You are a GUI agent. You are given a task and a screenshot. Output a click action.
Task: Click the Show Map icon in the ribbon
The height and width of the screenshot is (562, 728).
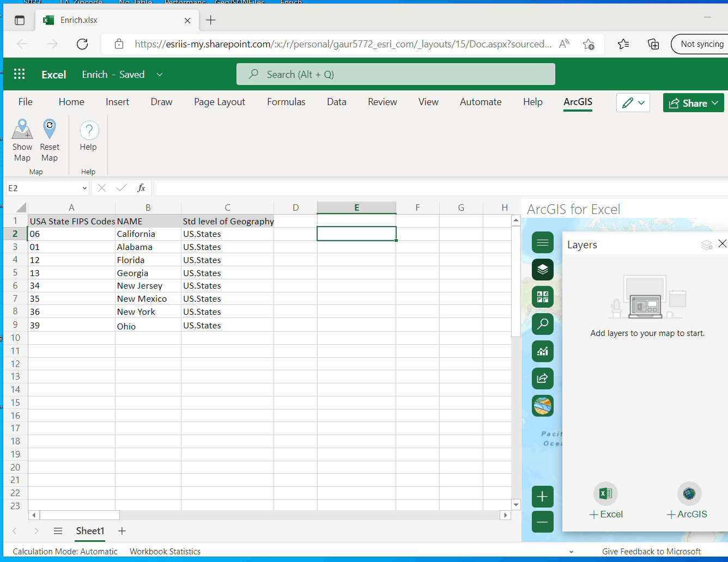click(x=22, y=130)
